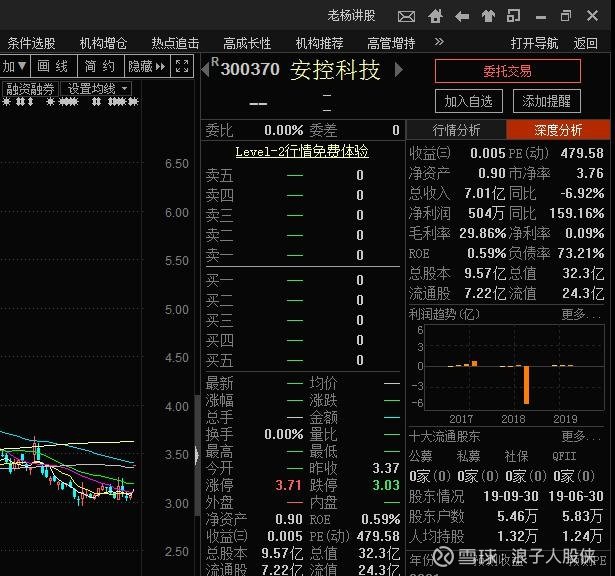The height and width of the screenshot is (576, 615).
Task: Open the mail envelope icon
Action: (x=406, y=16)
